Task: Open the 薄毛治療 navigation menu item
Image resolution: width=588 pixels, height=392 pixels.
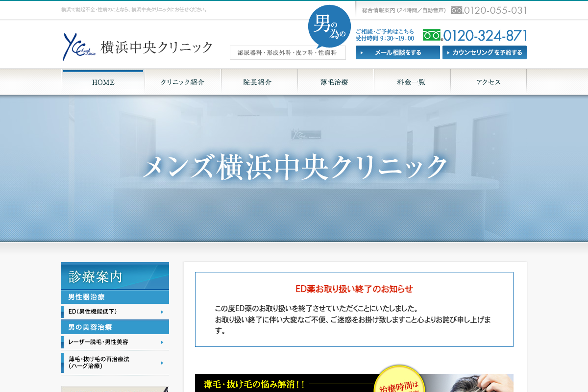Action: click(x=335, y=82)
